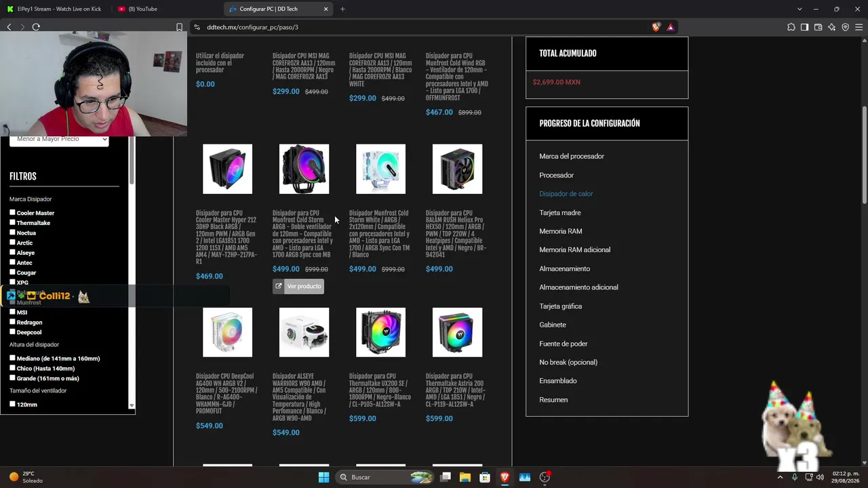The width and height of the screenshot is (868, 488).
Task: Go back with the browser back arrow
Action: tap(9, 27)
